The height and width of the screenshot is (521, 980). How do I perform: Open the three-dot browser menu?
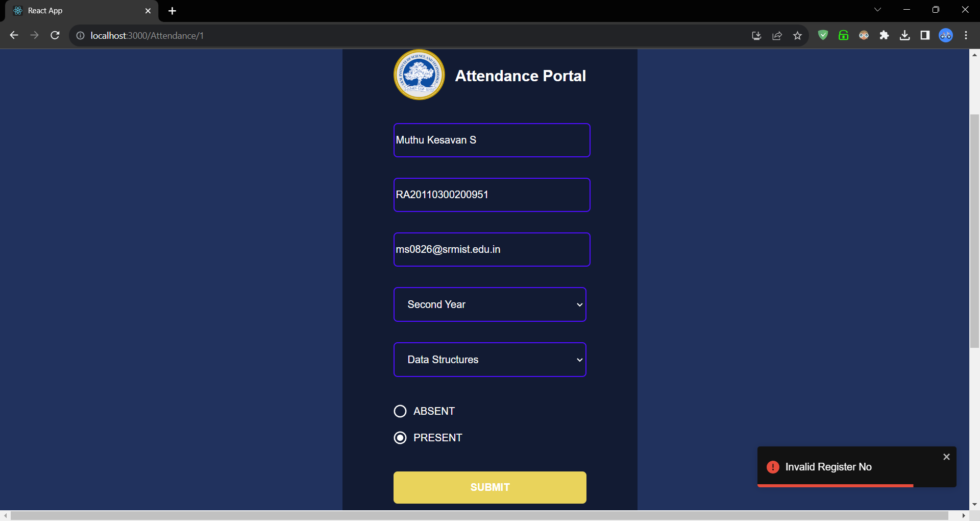coord(966,35)
